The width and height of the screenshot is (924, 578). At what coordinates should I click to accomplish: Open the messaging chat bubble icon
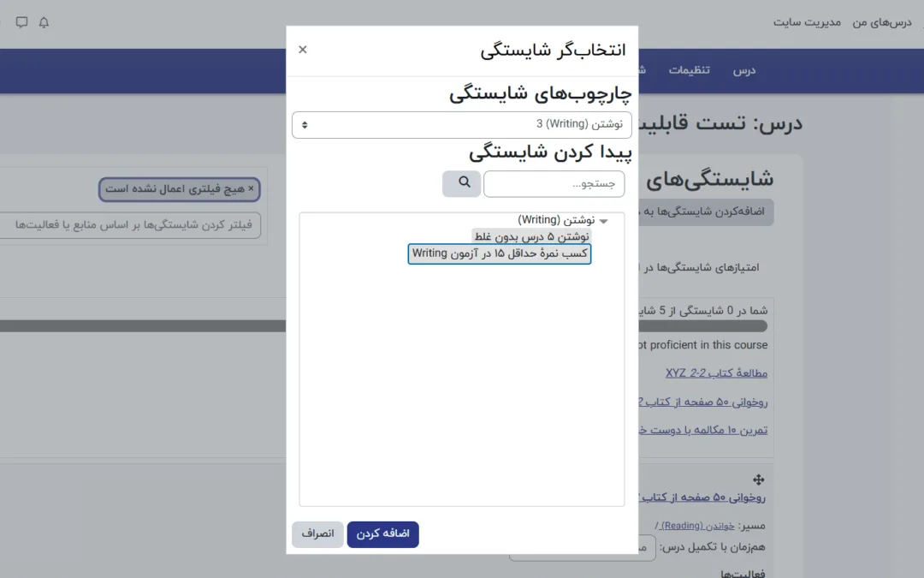[x=22, y=22]
